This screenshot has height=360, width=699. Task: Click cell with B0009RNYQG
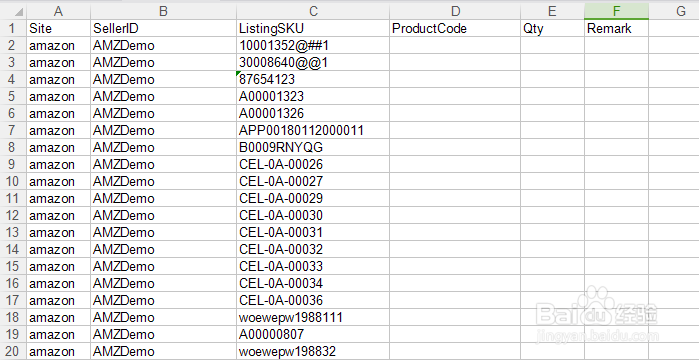coord(313,147)
